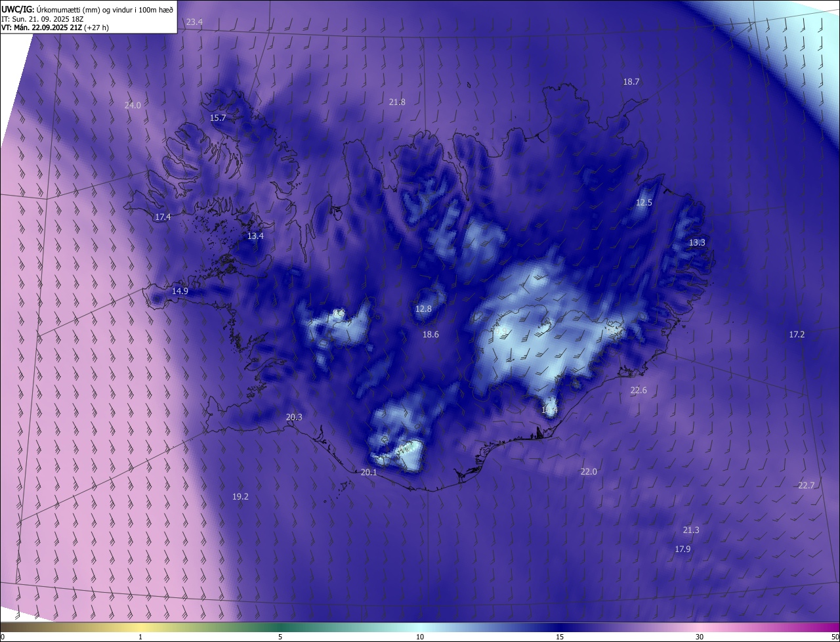
Task: Select the 19.2 value label
Action: [240, 497]
